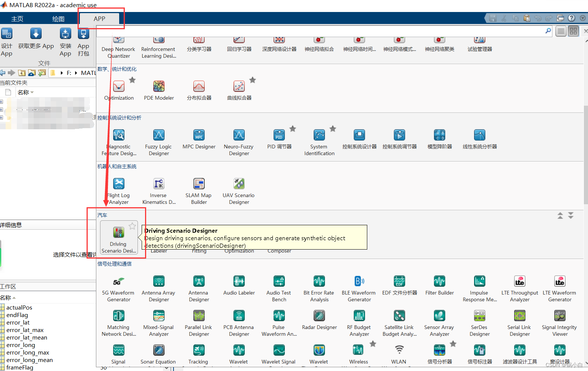Open MATLAB help question-mark button
Viewport: 588px width, 371px height.
point(572,18)
